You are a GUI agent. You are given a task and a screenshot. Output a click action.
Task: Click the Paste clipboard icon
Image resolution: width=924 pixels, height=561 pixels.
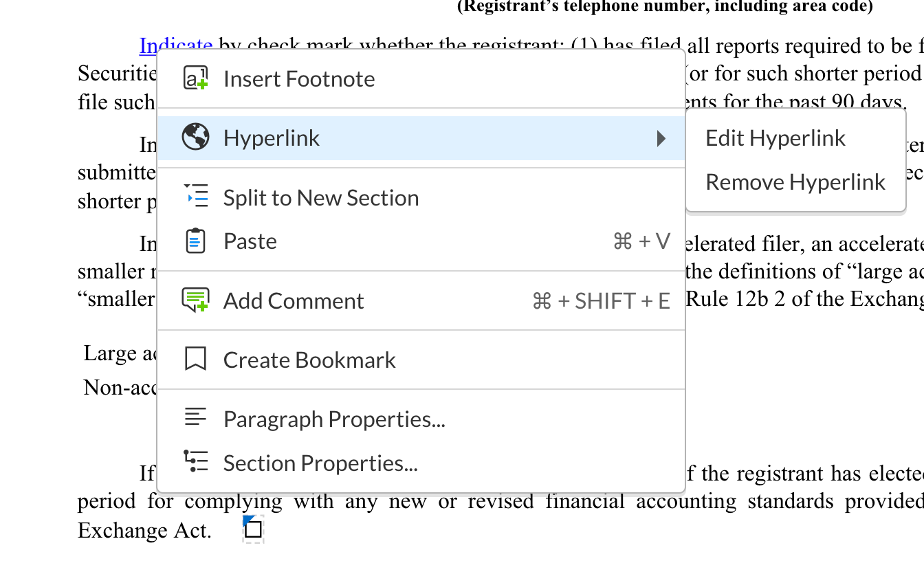coord(195,241)
